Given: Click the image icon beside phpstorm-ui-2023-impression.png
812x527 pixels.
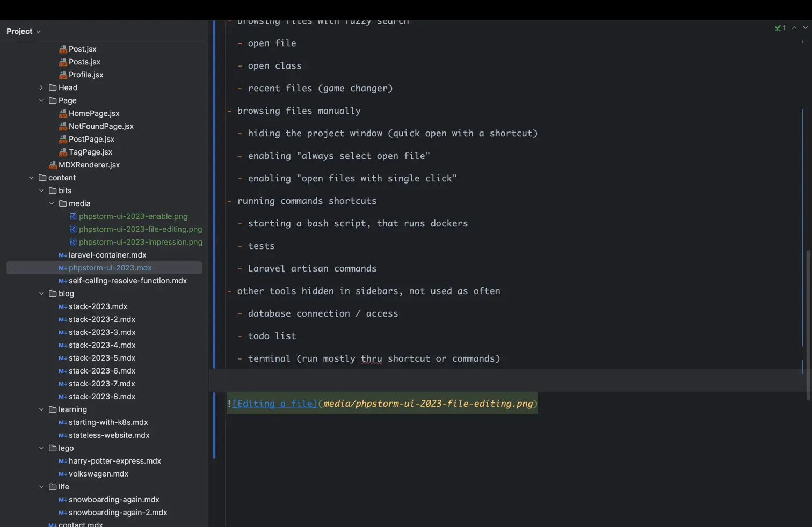Looking at the screenshot, I should click(73, 242).
